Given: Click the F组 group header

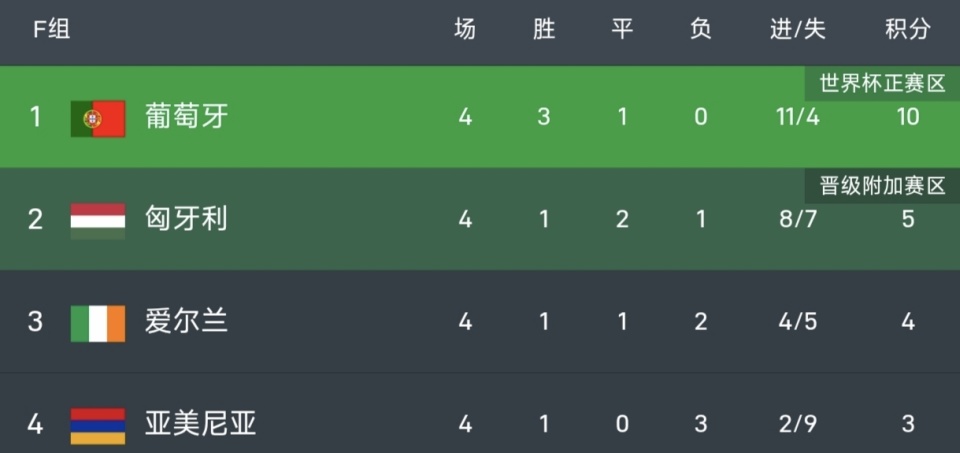Looking at the screenshot, I should click(x=52, y=30).
